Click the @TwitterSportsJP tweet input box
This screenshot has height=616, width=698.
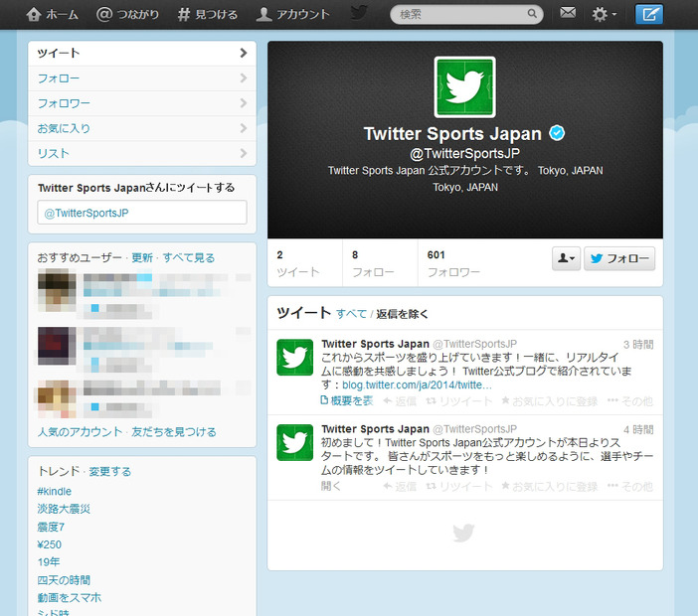[x=142, y=213]
